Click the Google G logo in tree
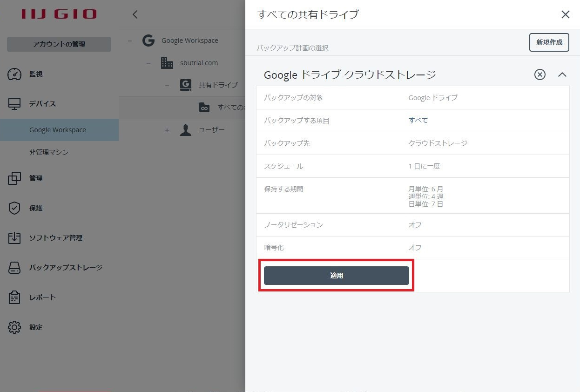The image size is (580, 392). [x=148, y=41]
